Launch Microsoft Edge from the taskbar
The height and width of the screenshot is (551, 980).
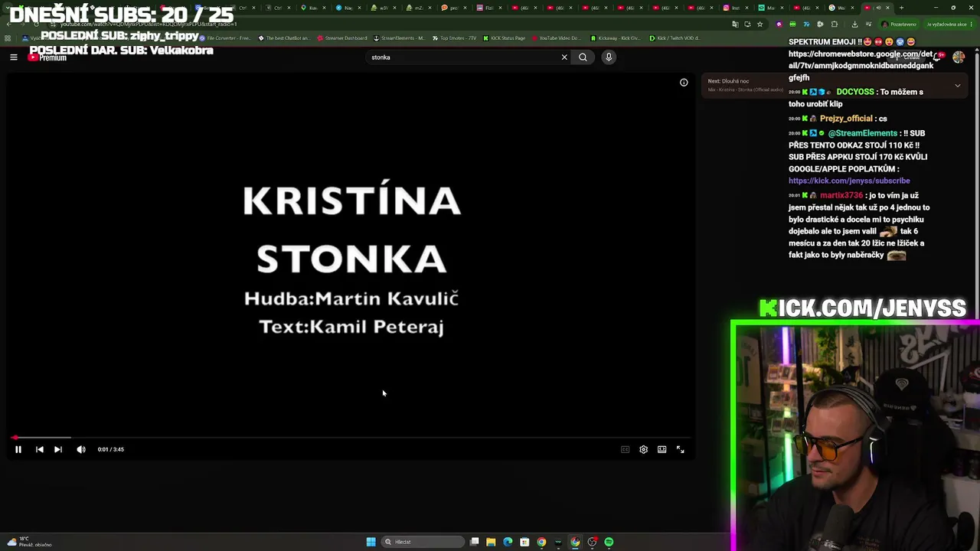tap(508, 542)
